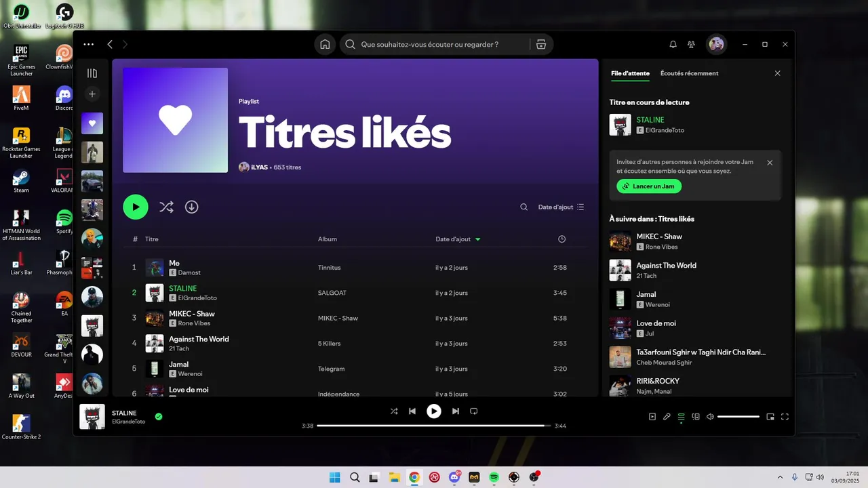Create a new playlist with plus button
The height and width of the screenshot is (488, 868).
92,94
